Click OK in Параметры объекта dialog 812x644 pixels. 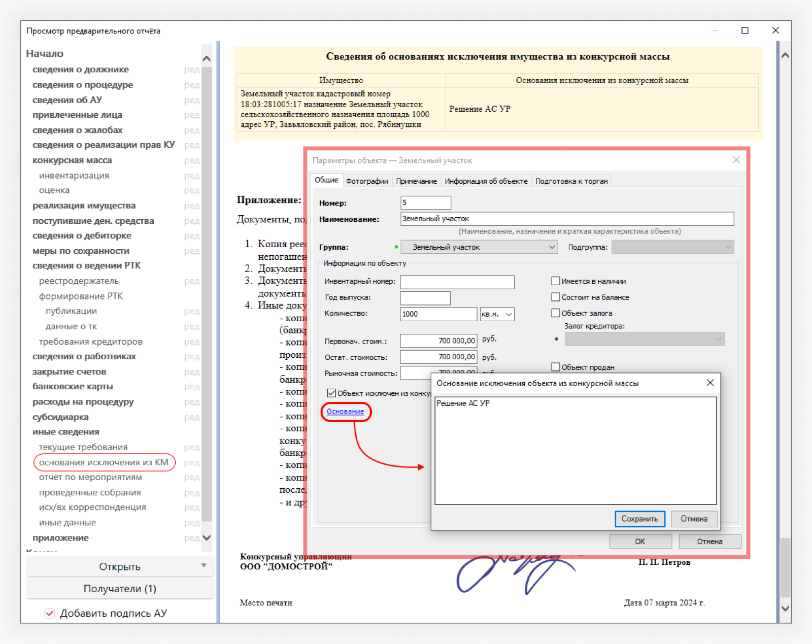click(640, 541)
